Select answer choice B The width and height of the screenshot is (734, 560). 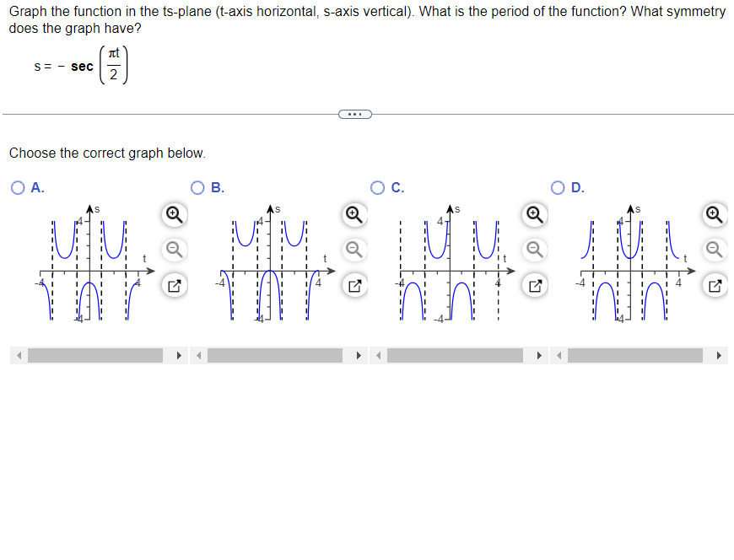click(197, 187)
